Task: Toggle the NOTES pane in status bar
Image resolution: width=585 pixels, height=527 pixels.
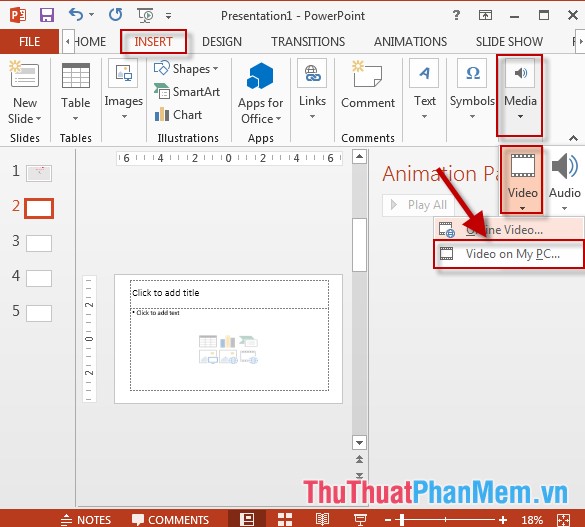Action: pos(86,520)
